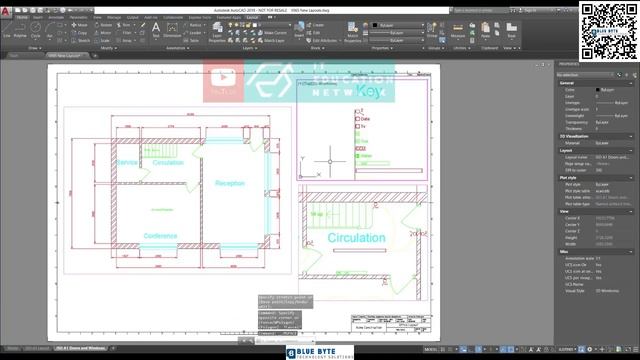Click the Insert block tool

(299, 30)
